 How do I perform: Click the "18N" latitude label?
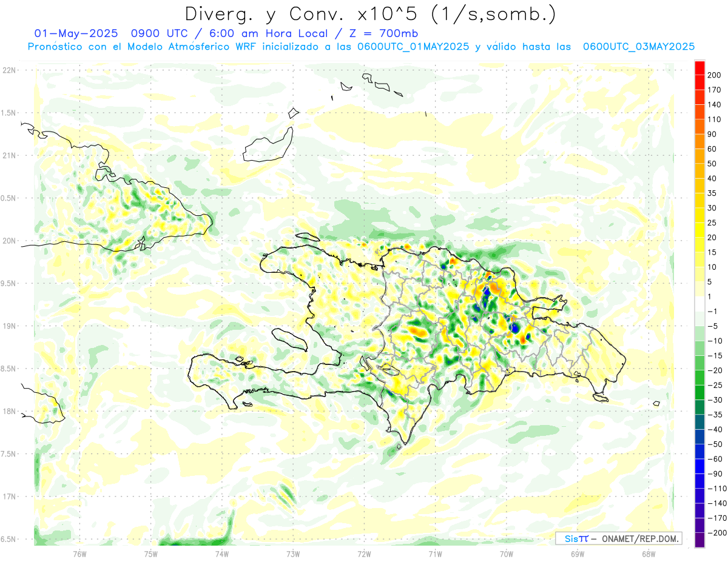(x=9, y=411)
